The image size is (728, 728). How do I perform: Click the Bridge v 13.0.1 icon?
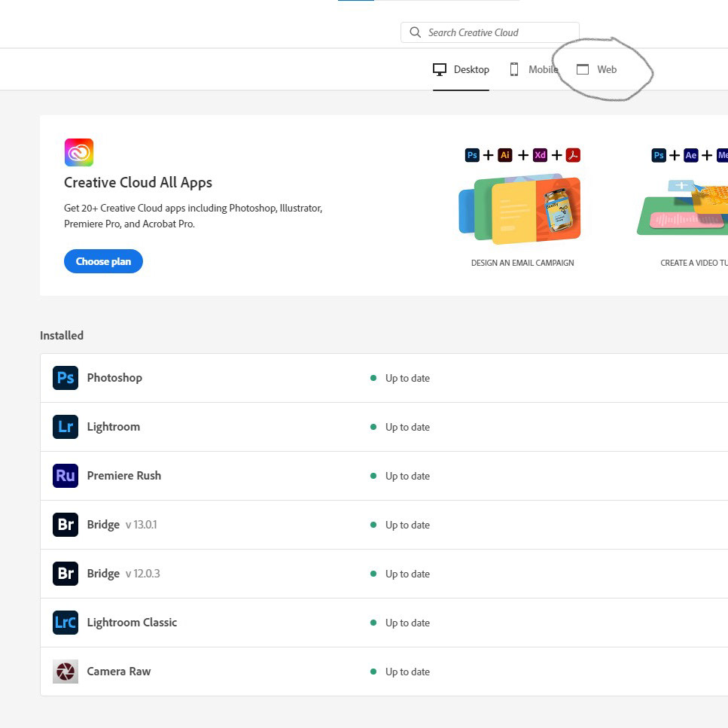(x=65, y=525)
